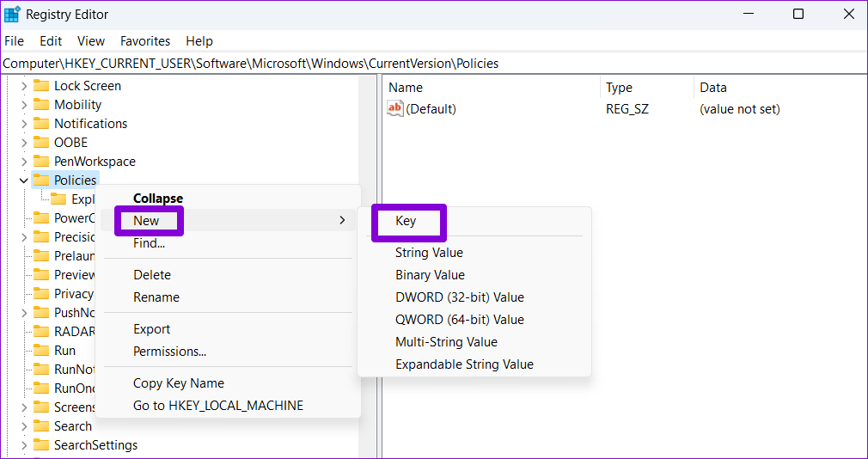Expand the Lock Screen tree node
The width and height of the screenshot is (868, 459).
(23, 86)
